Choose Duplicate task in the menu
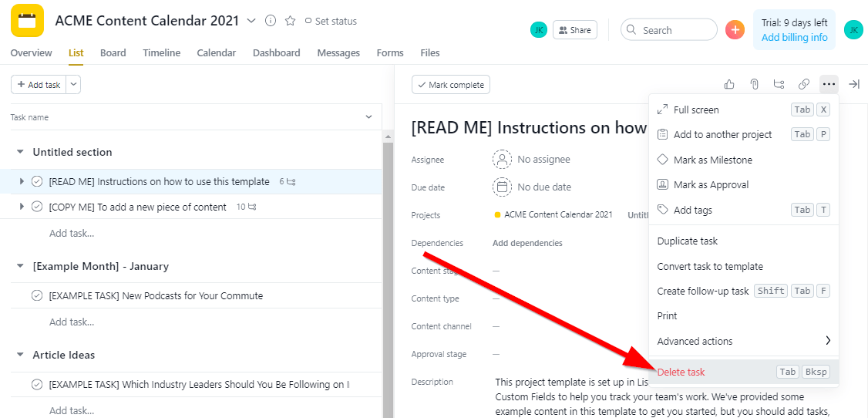This screenshot has width=868, height=418. click(x=744, y=241)
